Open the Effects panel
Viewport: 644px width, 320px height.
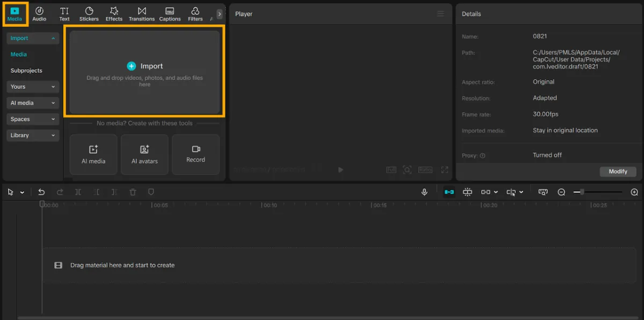click(x=114, y=14)
